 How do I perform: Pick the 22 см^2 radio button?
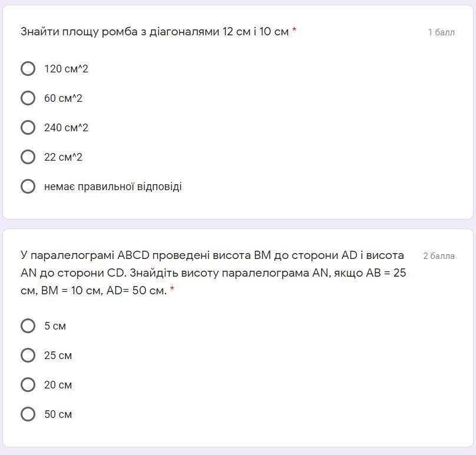click(x=28, y=157)
